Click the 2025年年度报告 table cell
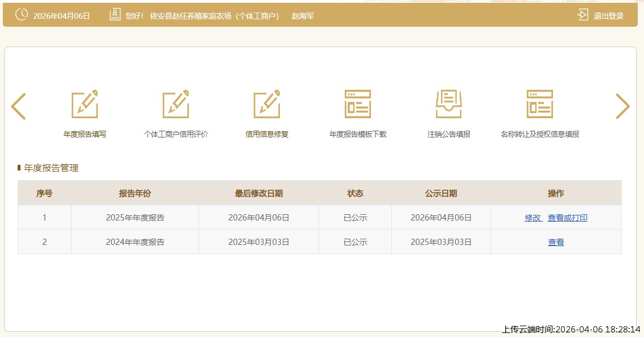 (135, 218)
